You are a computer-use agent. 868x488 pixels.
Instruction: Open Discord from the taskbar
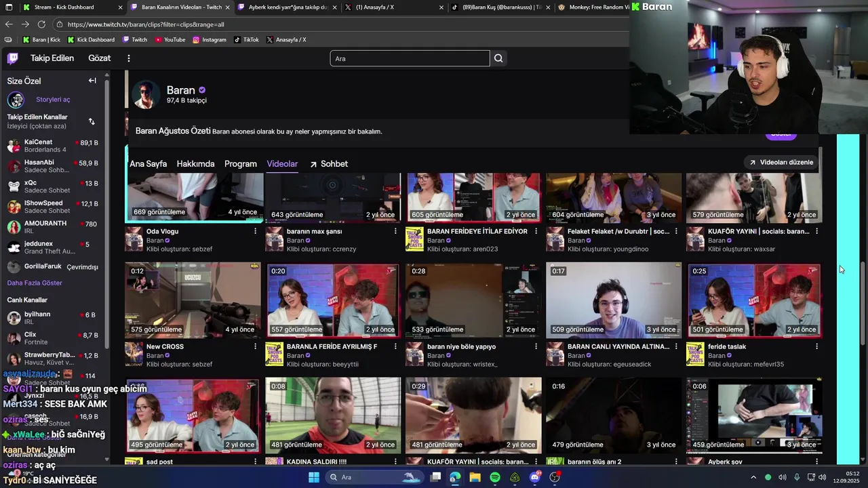point(535,477)
